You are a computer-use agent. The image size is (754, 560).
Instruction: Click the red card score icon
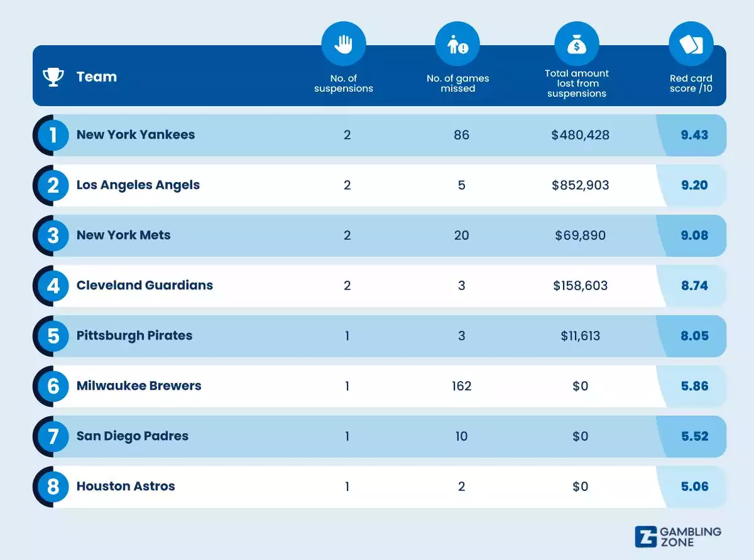click(691, 45)
